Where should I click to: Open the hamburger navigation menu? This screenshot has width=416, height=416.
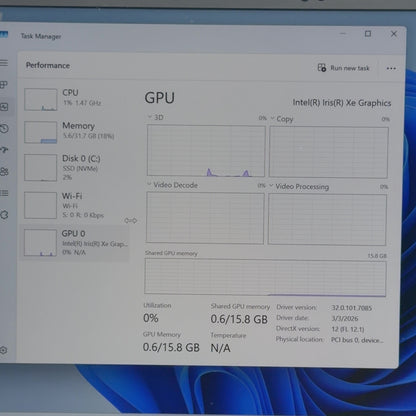(4, 63)
